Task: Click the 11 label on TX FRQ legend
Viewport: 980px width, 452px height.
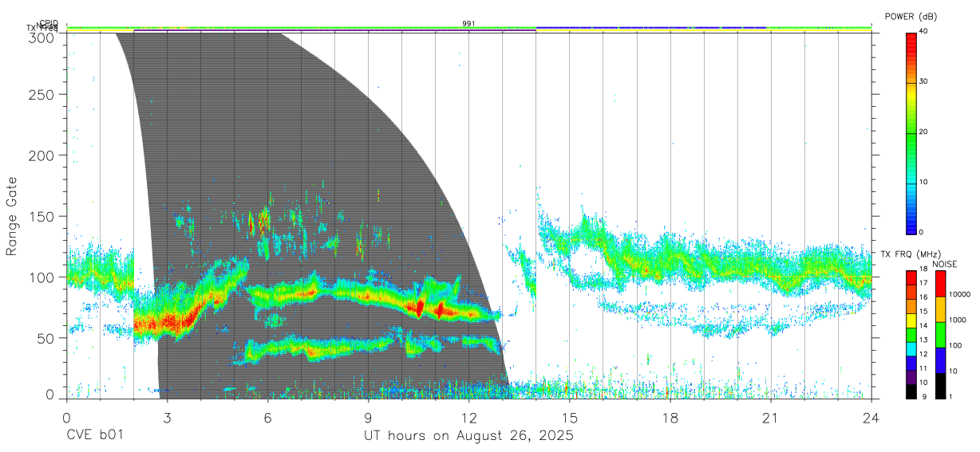Action: [923, 368]
